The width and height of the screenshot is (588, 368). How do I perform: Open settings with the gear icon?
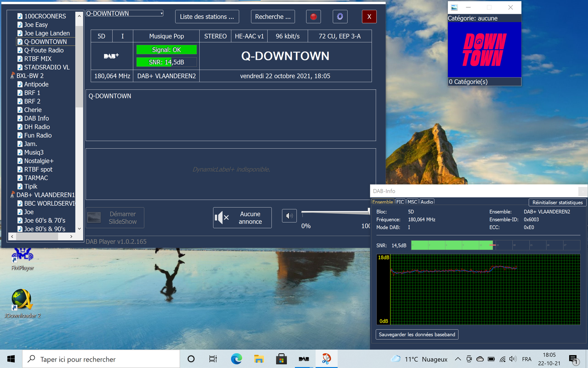click(340, 17)
